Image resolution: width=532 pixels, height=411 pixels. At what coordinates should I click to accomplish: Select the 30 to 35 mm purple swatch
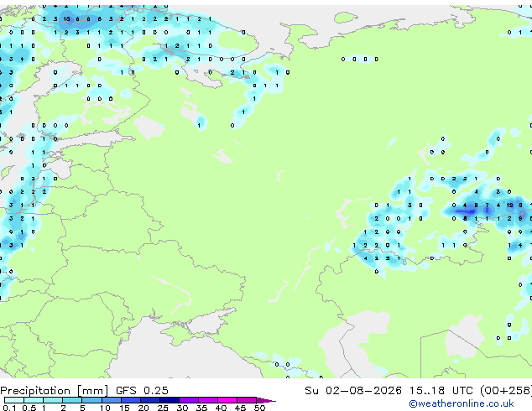(189, 400)
